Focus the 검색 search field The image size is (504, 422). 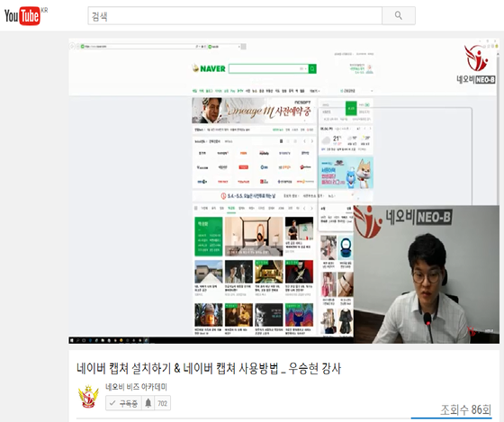point(235,15)
